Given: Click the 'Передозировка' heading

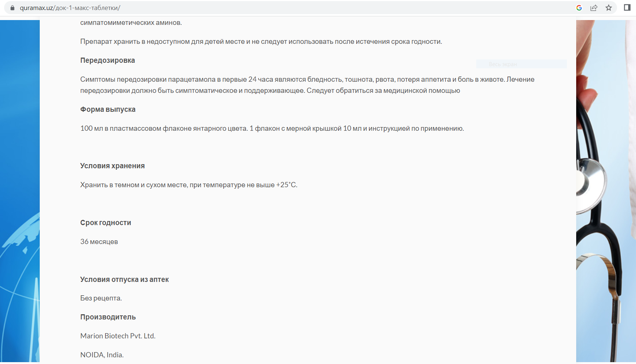Looking at the screenshot, I should (107, 61).
